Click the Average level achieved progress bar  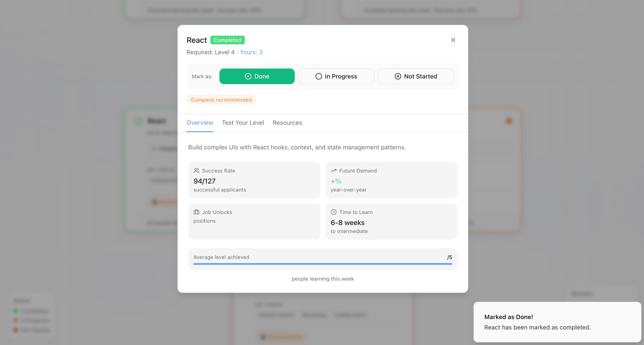pyautogui.click(x=322, y=264)
